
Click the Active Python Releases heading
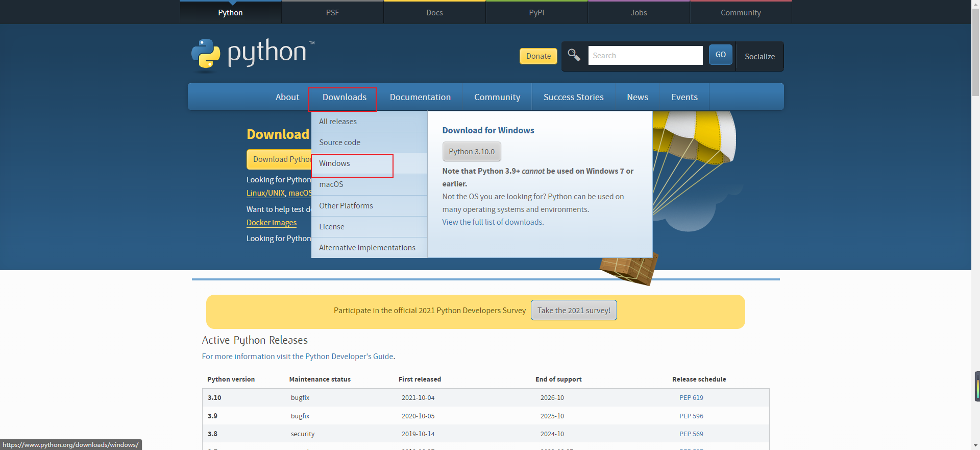click(255, 340)
